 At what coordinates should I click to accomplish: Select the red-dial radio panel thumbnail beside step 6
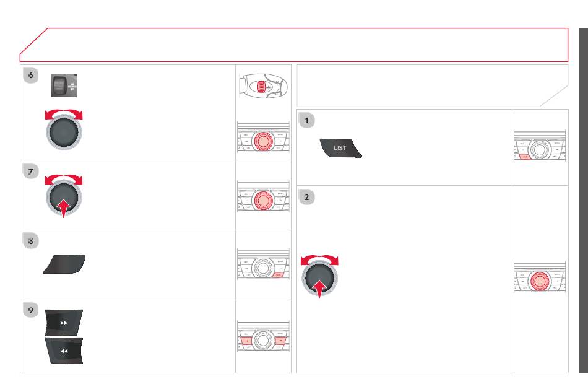(x=263, y=137)
